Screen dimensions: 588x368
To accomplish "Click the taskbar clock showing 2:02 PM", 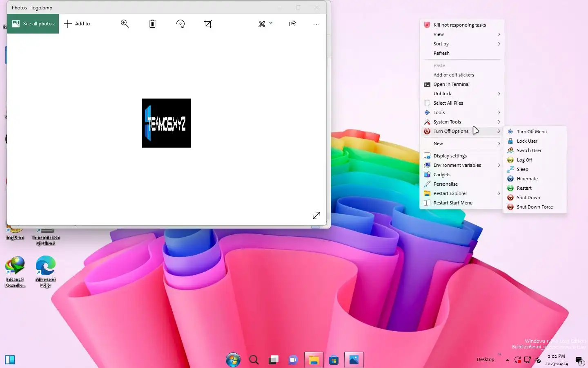I will coord(557,360).
